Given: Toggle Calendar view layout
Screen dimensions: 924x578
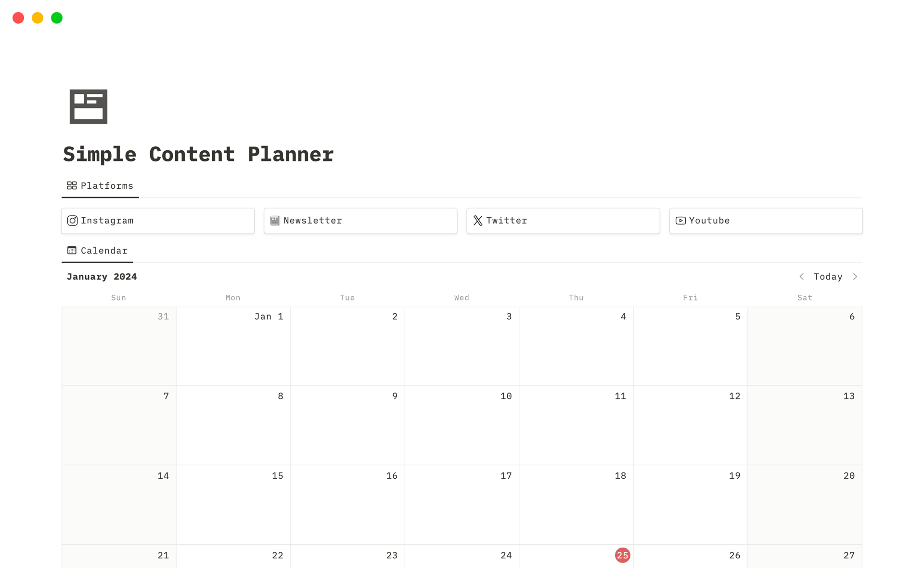Looking at the screenshot, I should [x=96, y=250].
